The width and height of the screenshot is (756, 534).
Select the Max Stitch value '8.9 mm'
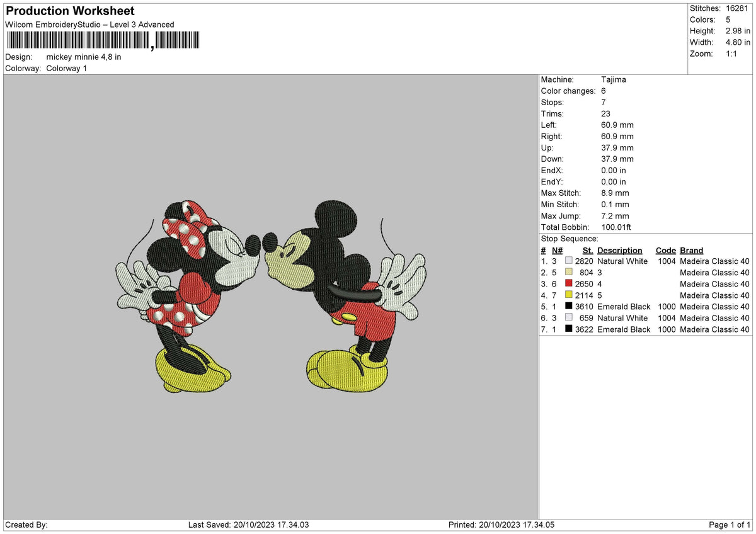click(616, 193)
